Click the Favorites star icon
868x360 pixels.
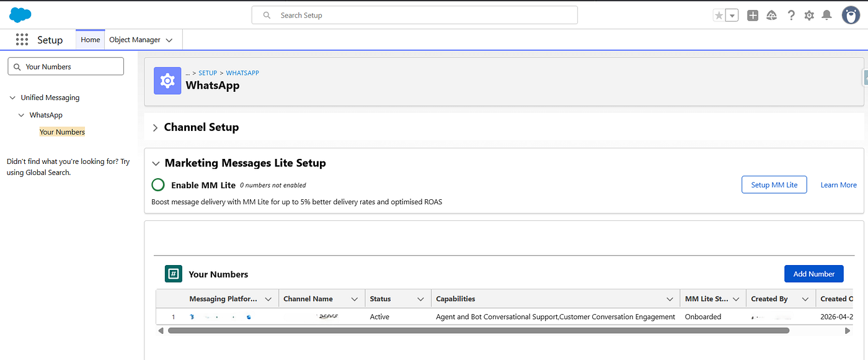[719, 16]
